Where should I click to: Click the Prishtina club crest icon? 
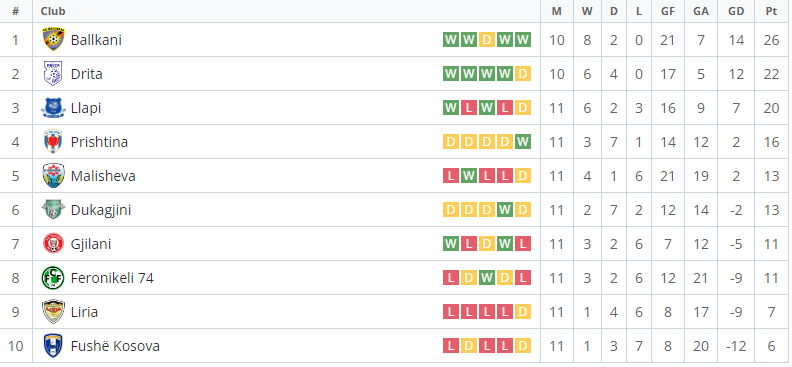point(53,142)
